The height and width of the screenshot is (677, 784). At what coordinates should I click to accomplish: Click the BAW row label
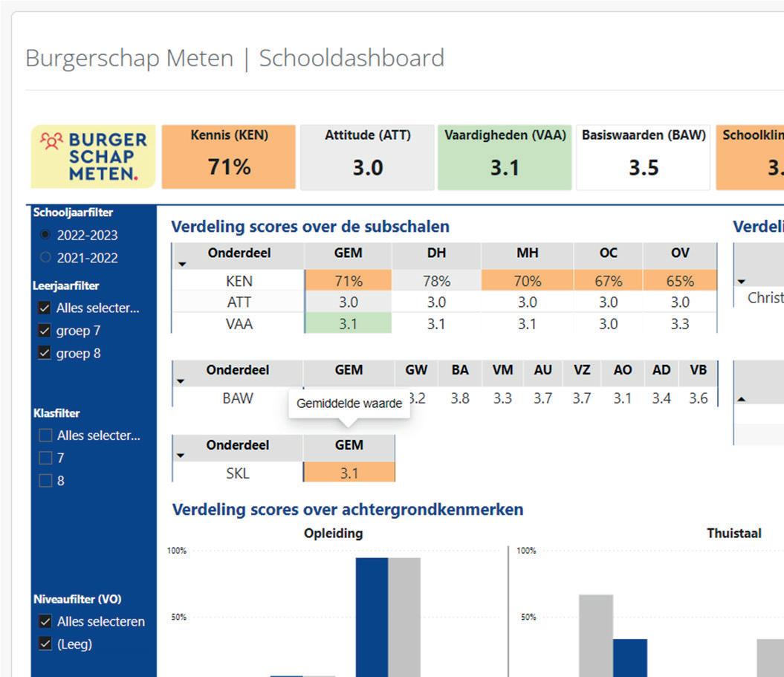coord(238,398)
